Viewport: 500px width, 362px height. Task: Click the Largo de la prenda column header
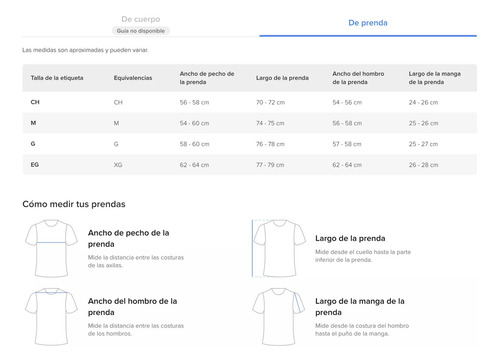click(282, 78)
